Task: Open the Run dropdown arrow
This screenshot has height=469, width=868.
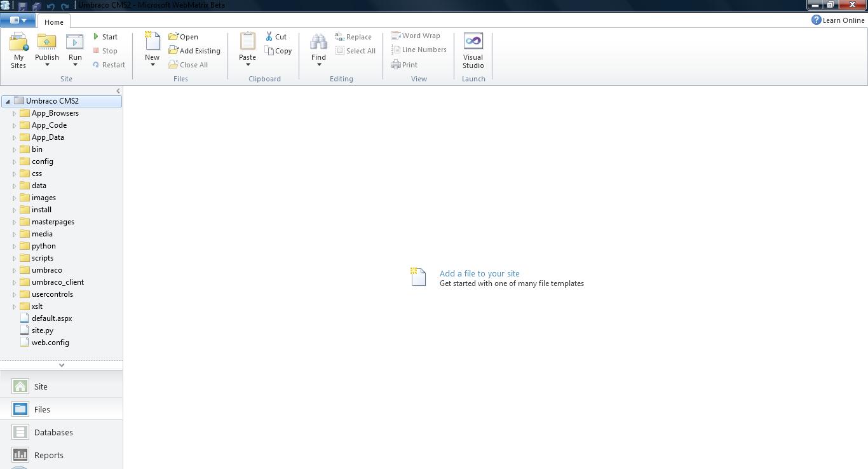Action: [75, 65]
